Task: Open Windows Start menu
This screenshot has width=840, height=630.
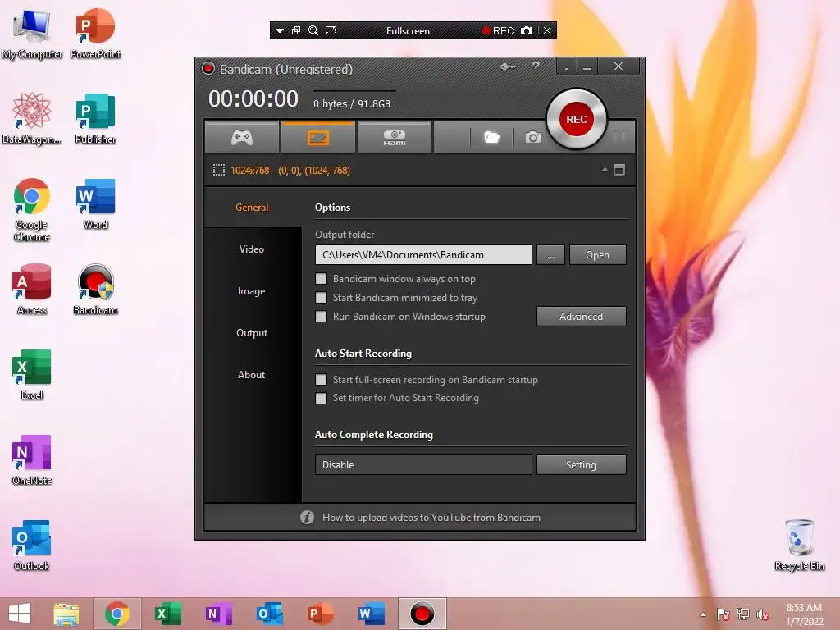Action: click(21, 614)
